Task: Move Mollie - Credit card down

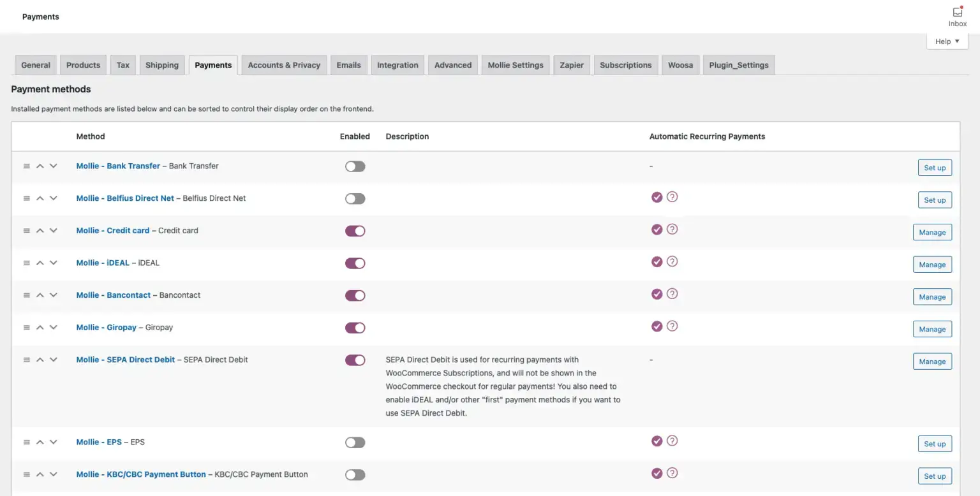Action: pos(54,231)
